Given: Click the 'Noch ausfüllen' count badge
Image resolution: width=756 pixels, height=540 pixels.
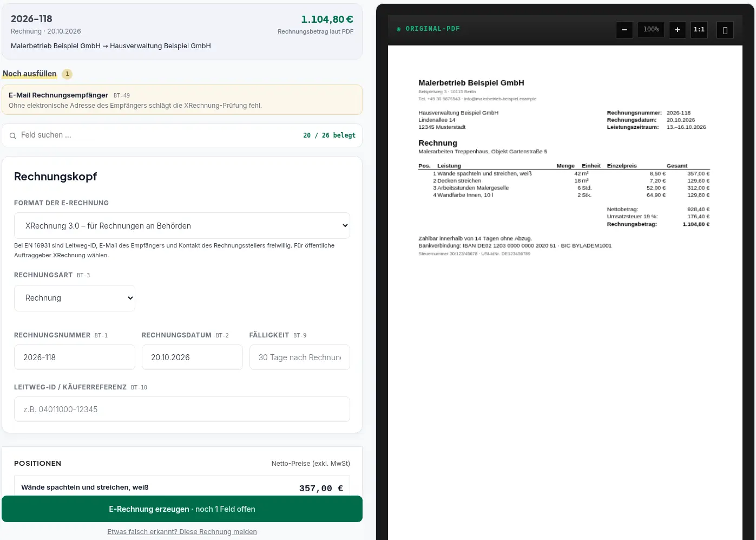Looking at the screenshot, I should click(67, 74).
